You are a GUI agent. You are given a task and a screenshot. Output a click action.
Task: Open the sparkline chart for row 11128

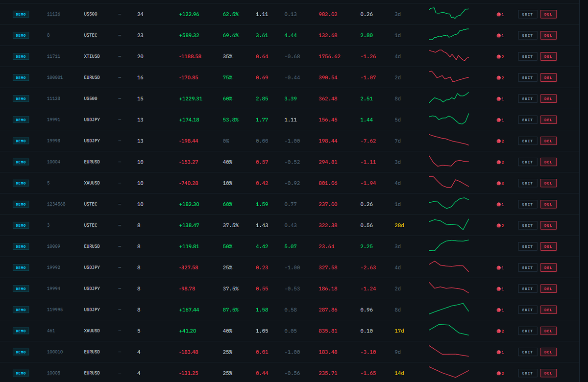tap(449, 97)
